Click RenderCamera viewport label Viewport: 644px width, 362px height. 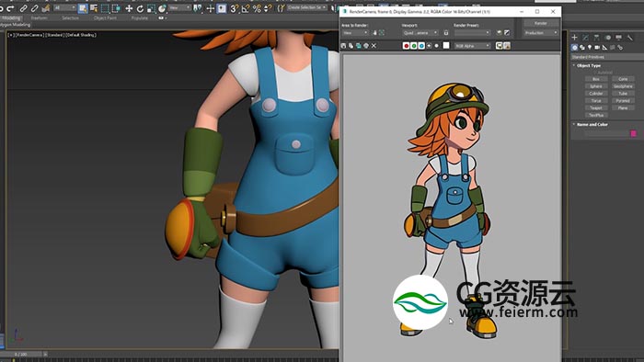(x=29, y=35)
